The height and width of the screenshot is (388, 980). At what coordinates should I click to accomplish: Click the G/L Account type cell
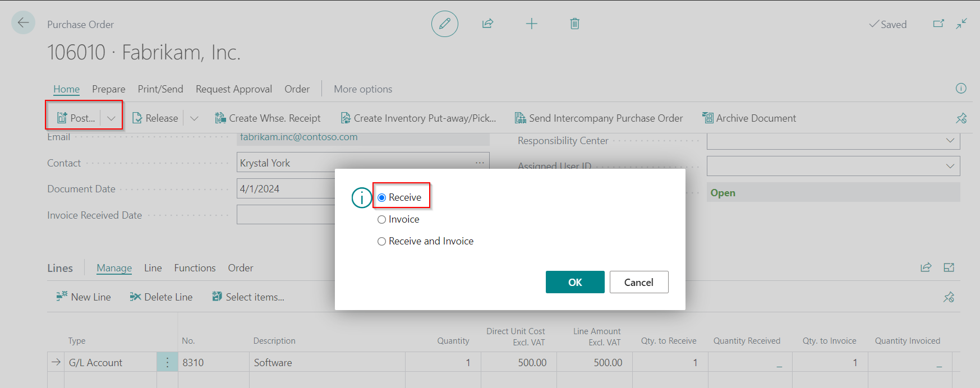coord(111,362)
